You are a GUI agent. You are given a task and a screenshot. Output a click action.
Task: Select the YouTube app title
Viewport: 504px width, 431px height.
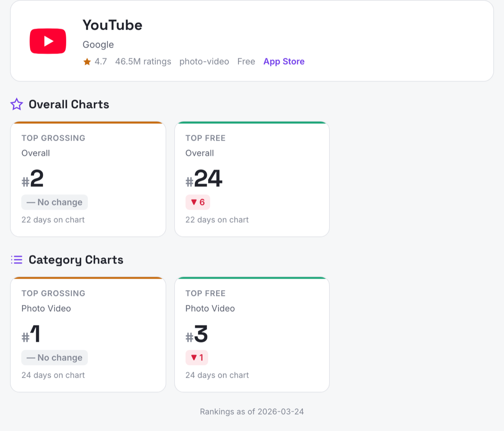(112, 25)
